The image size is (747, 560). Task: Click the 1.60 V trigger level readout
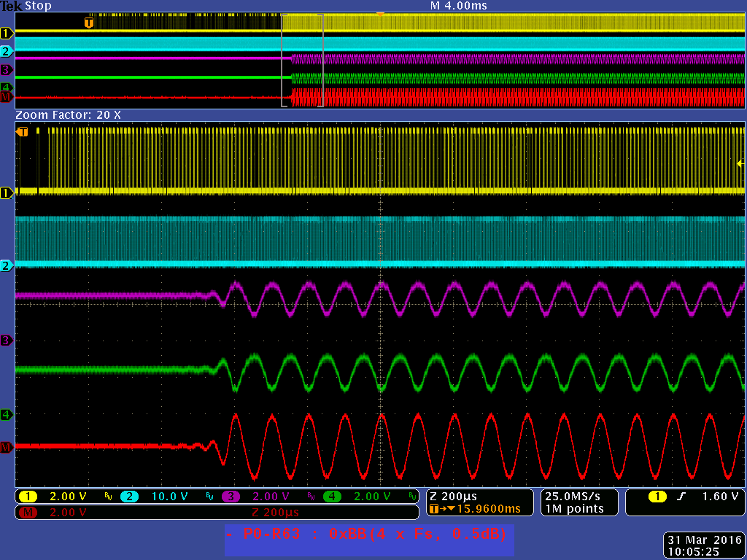720,497
